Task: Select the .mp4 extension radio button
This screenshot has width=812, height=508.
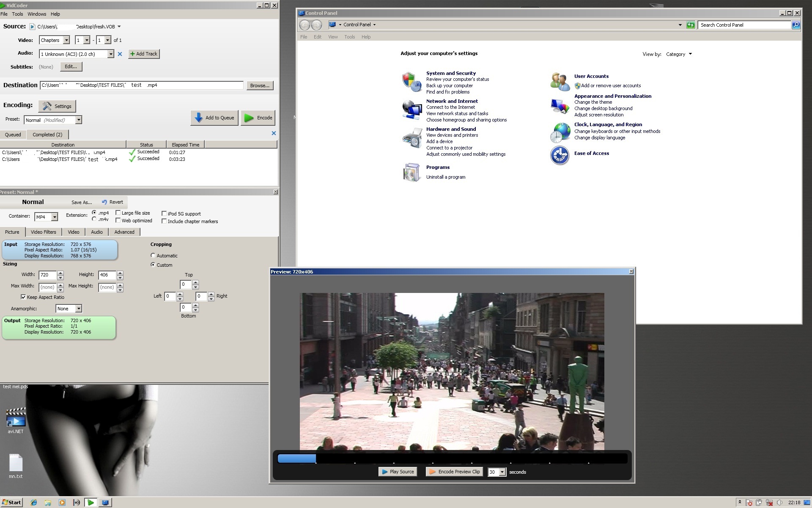Action: pyautogui.click(x=94, y=213)
